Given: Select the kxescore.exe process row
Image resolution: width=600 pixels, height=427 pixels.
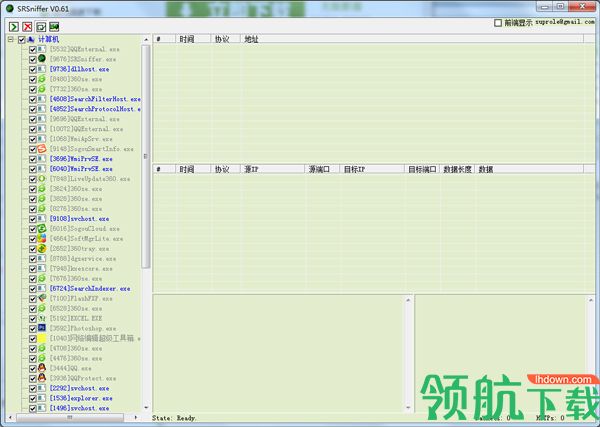Looking at the screenshot, I should (x=81, y=269).
